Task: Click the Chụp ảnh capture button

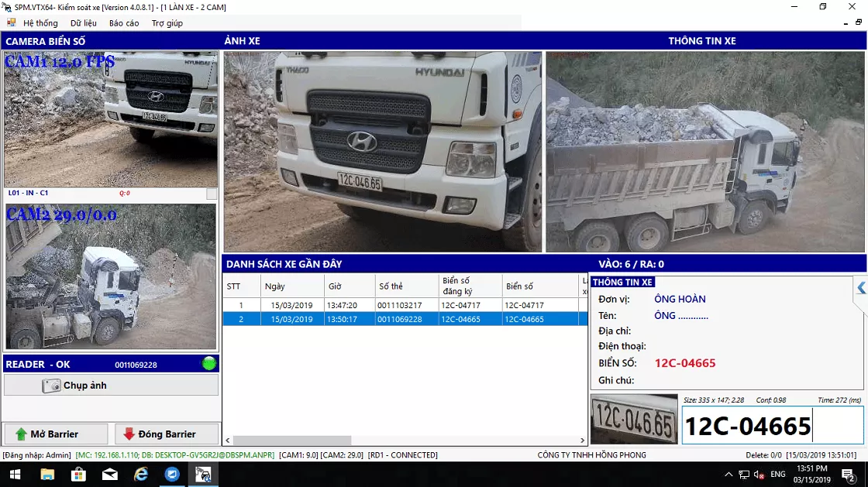Action: (111, 386)
